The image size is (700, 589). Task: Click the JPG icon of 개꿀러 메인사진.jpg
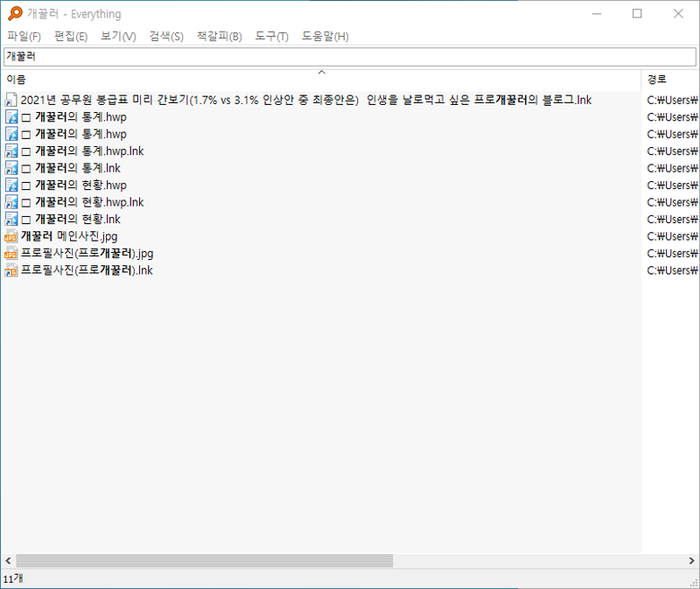coord(10,236)
